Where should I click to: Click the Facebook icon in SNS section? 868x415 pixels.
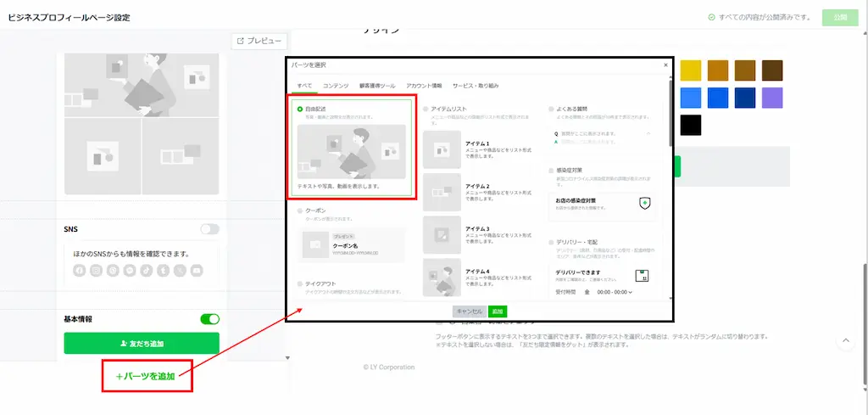(80, 271)
